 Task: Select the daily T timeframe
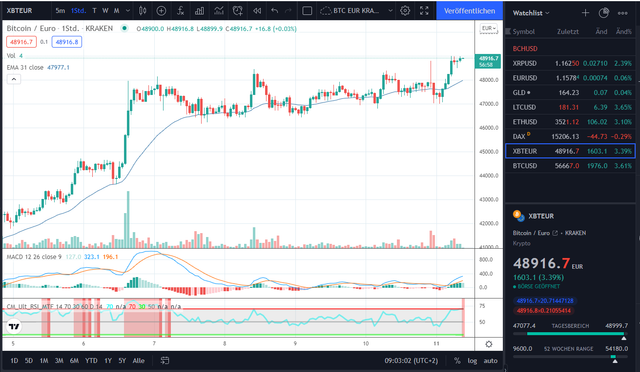(94, 11)
